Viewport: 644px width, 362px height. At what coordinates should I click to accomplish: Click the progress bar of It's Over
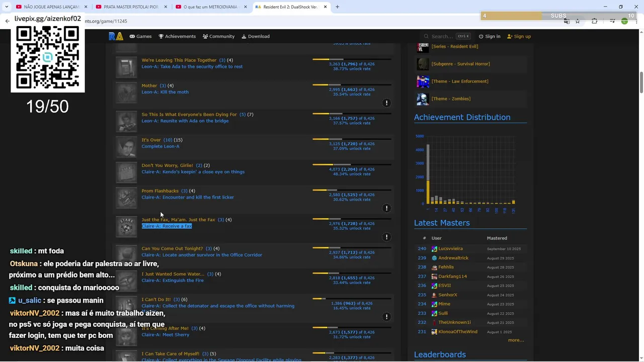pyautogui.click(x=352, y=139)
